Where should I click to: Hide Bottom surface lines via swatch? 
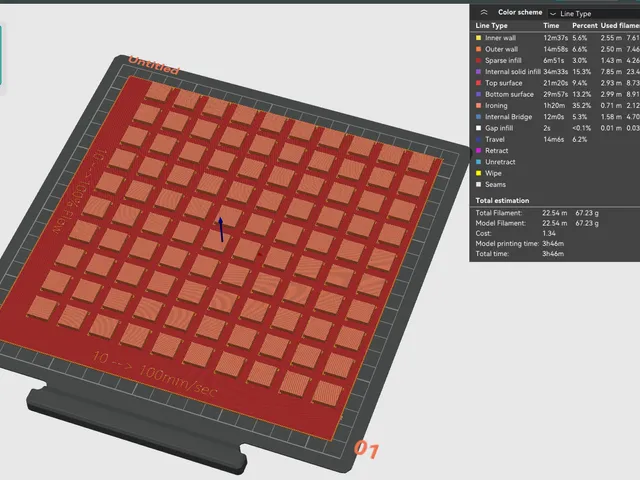pyautogui.click(x=478, y=94)
